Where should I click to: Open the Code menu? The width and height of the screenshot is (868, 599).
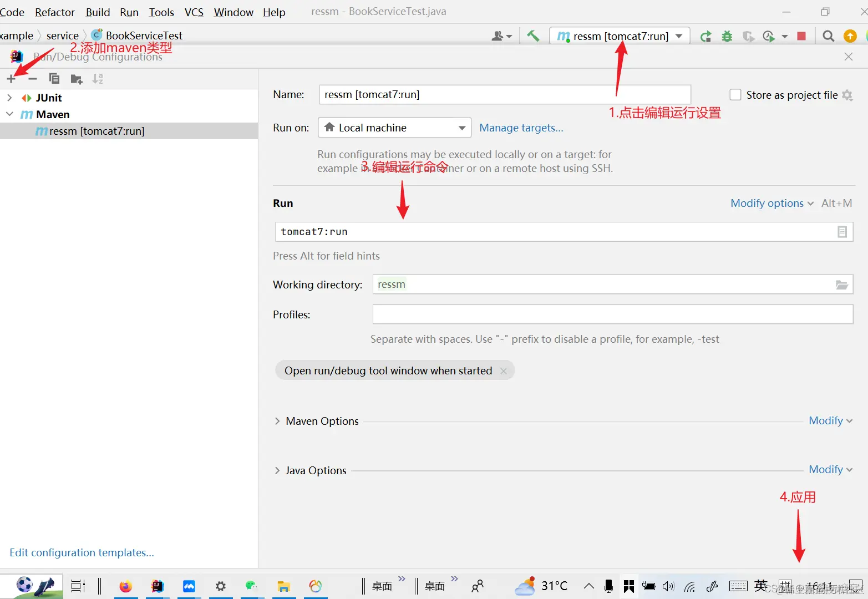12,12
